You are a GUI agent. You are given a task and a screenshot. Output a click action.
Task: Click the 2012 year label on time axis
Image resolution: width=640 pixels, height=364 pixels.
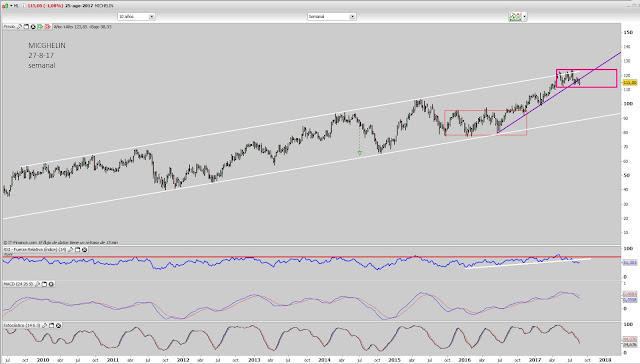pos(183,360)
